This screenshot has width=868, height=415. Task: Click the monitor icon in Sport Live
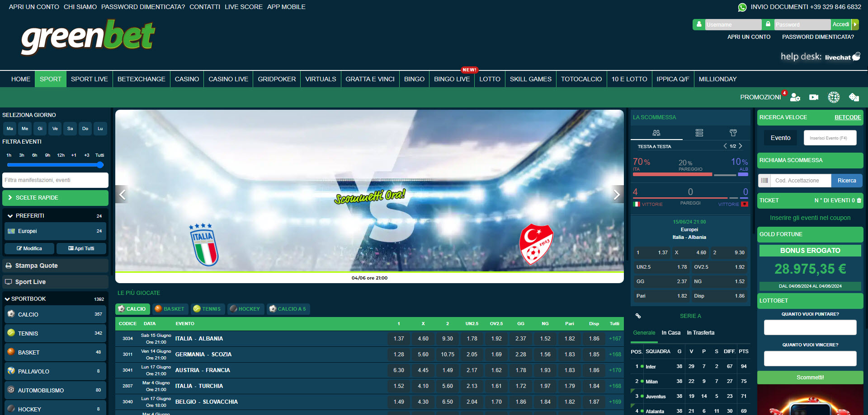[x=8, y=282]
